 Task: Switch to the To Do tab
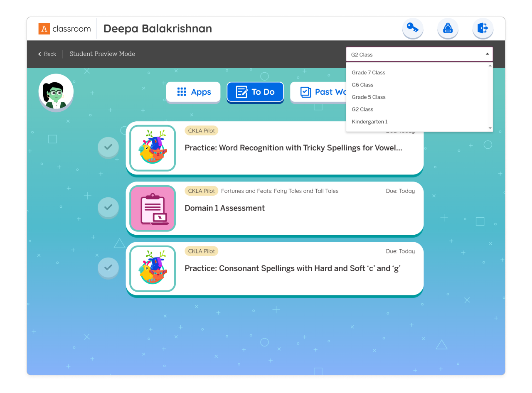point(255,92)
